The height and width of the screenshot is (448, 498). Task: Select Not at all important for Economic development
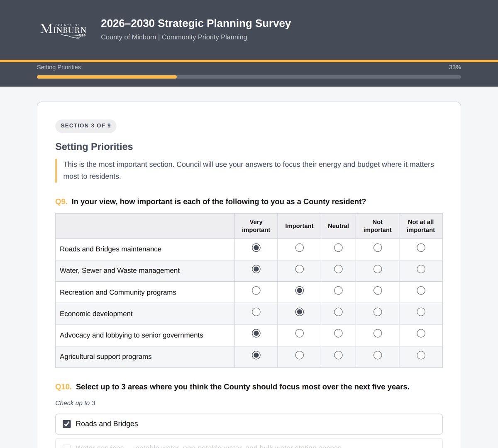point(421,312)
